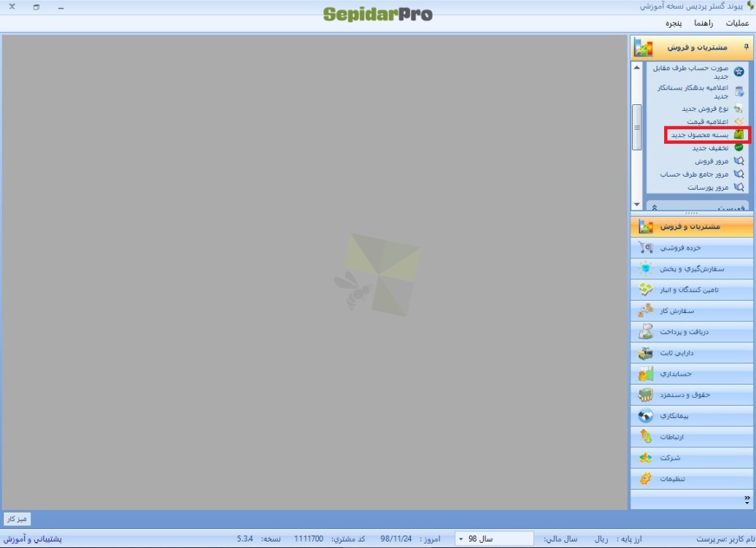
Task: Open the راهنما menu
Action: coord(703,23)
